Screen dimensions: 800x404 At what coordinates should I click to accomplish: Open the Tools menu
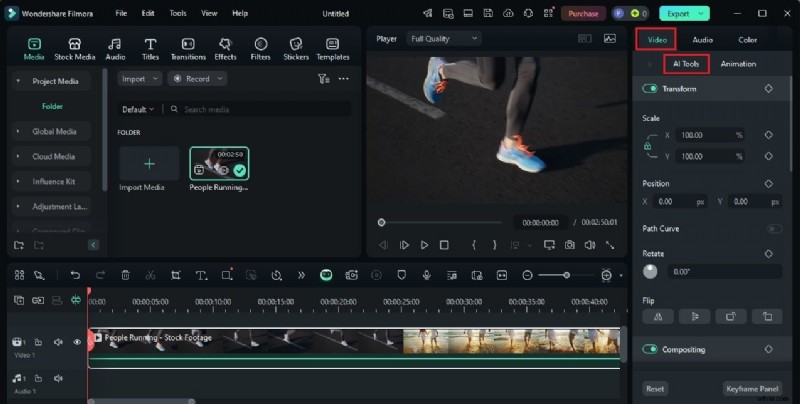(177, 13)
